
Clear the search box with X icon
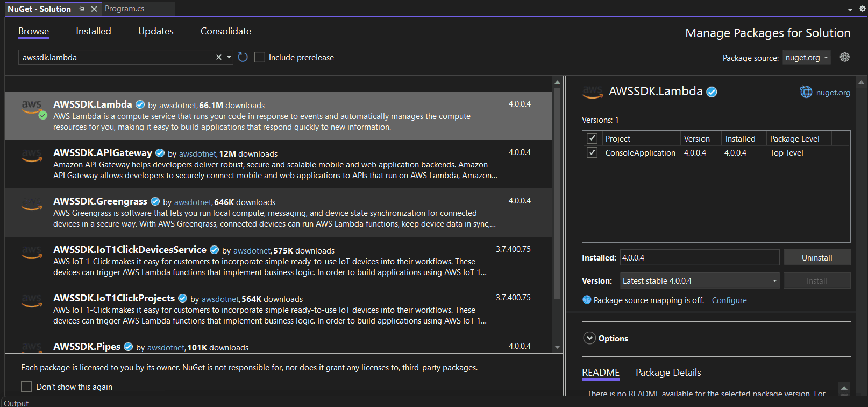click(219, 57)
